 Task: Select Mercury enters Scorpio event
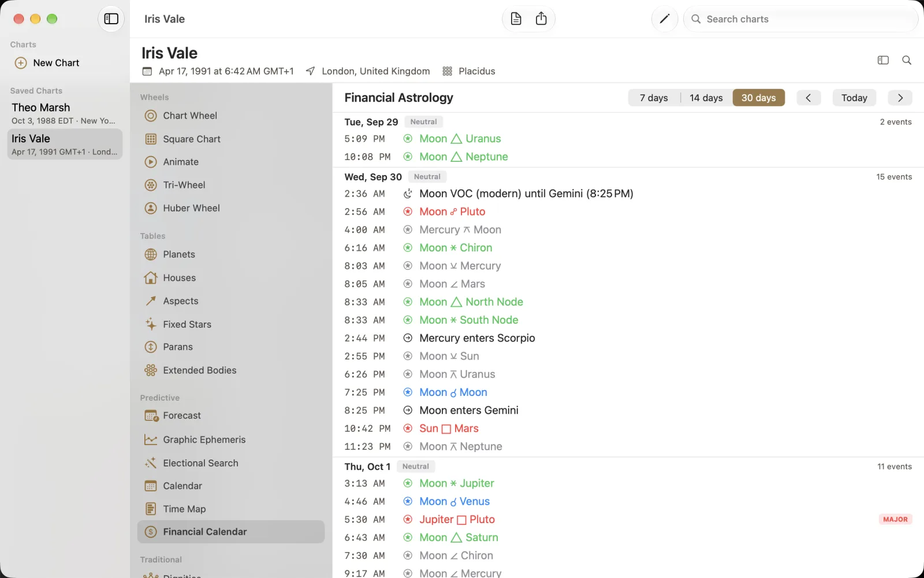(628, 338)
